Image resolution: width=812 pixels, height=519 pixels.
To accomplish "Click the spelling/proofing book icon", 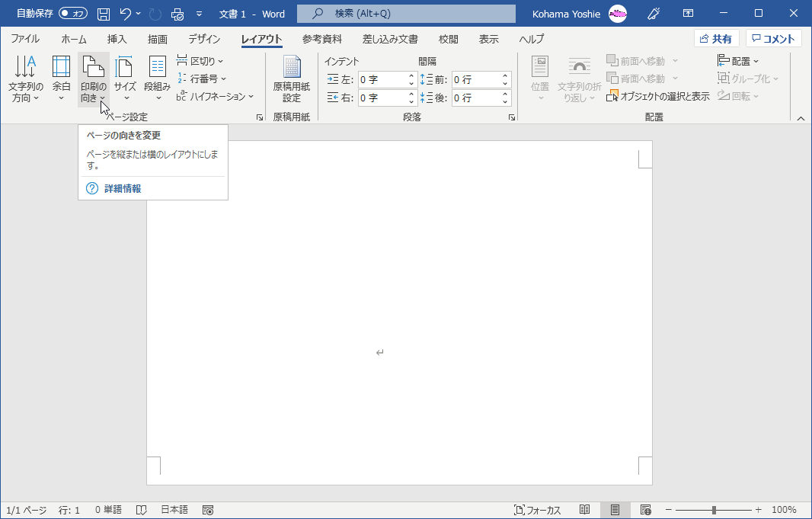I will (142, 510).
